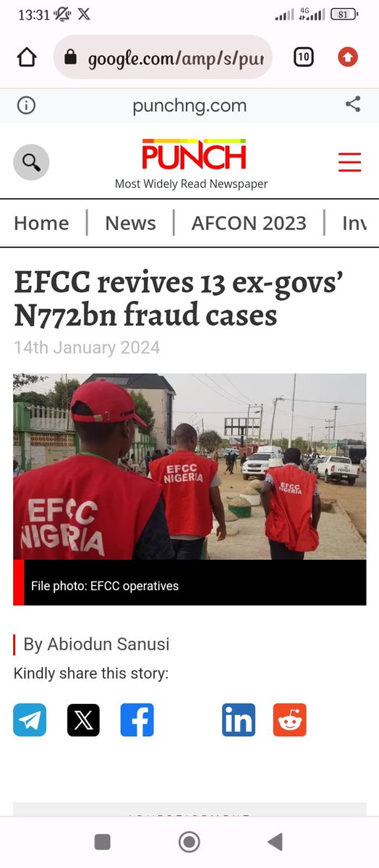Open author Abiodun Sanusi link

[108, 644]
